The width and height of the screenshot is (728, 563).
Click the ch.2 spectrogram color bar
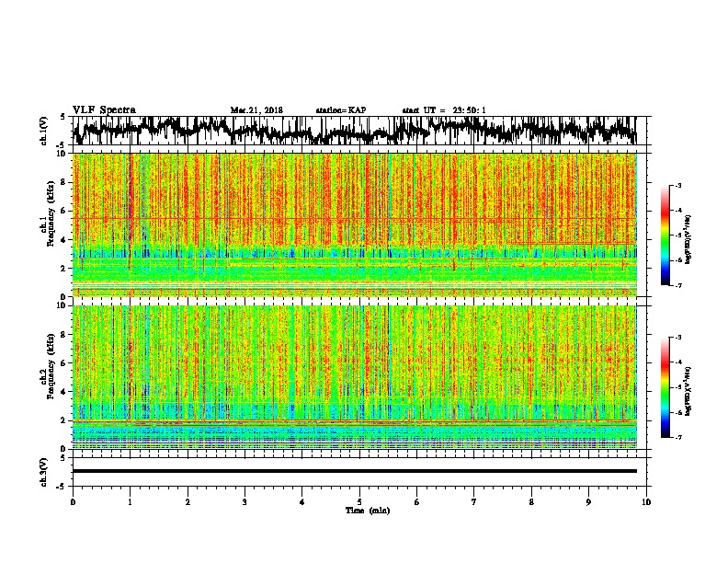click(x=665, y=387)
